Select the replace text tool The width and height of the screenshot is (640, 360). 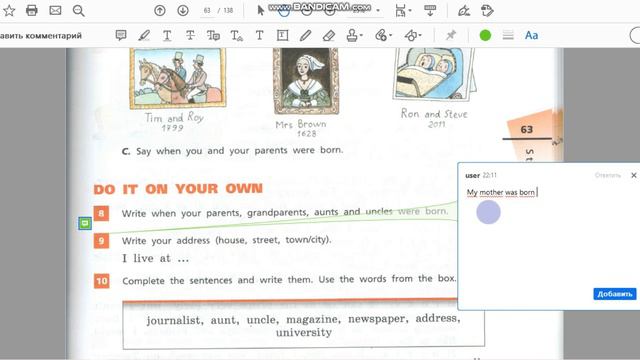tap(213, 36)
